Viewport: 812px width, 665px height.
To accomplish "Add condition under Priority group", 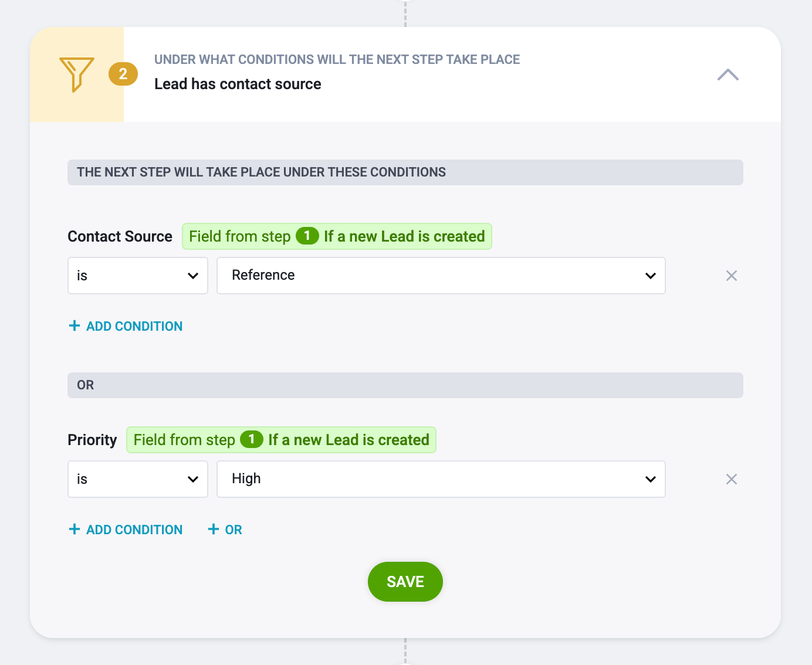I will coord(126,530).
